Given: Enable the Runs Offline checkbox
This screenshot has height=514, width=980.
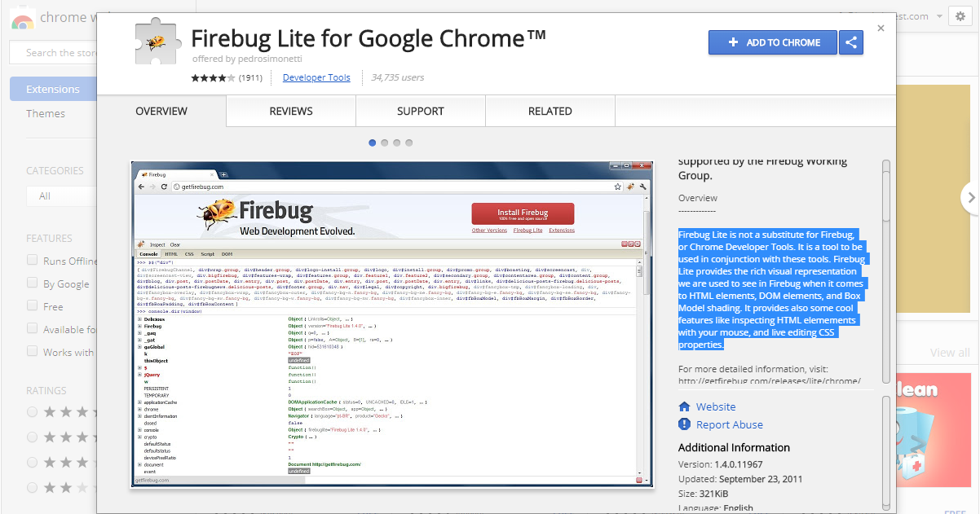Looking at the screenshot, I should click(x=33, y=261).
